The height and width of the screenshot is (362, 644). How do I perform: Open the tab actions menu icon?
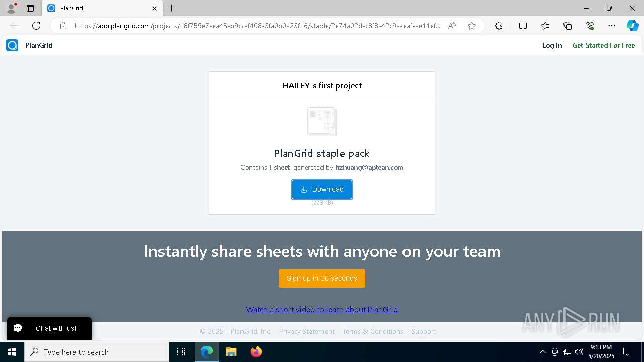pyautogui.click(x=30, y=8)
